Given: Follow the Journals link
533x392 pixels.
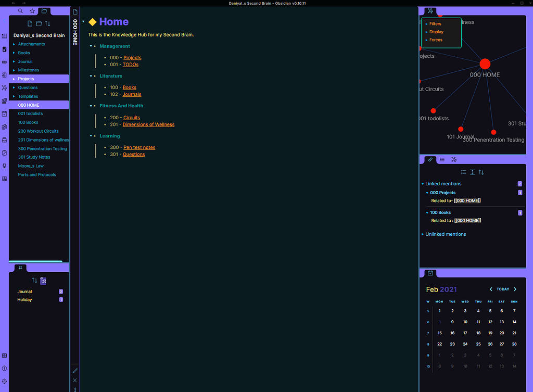Looking at the screenshot, I should (132, 95).
